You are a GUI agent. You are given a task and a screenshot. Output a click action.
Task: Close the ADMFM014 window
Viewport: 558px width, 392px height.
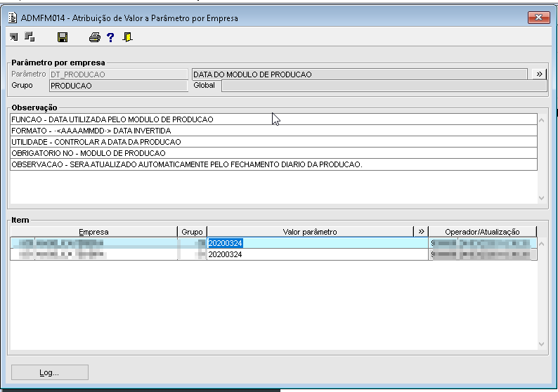coord(538,18)
